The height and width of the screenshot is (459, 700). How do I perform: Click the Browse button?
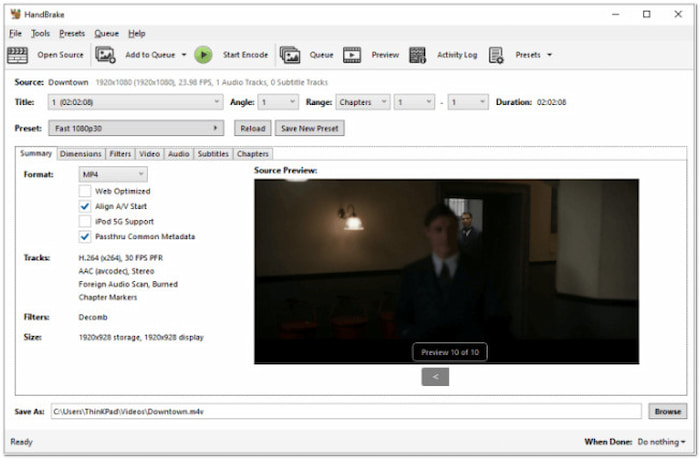tap(667, 411)
